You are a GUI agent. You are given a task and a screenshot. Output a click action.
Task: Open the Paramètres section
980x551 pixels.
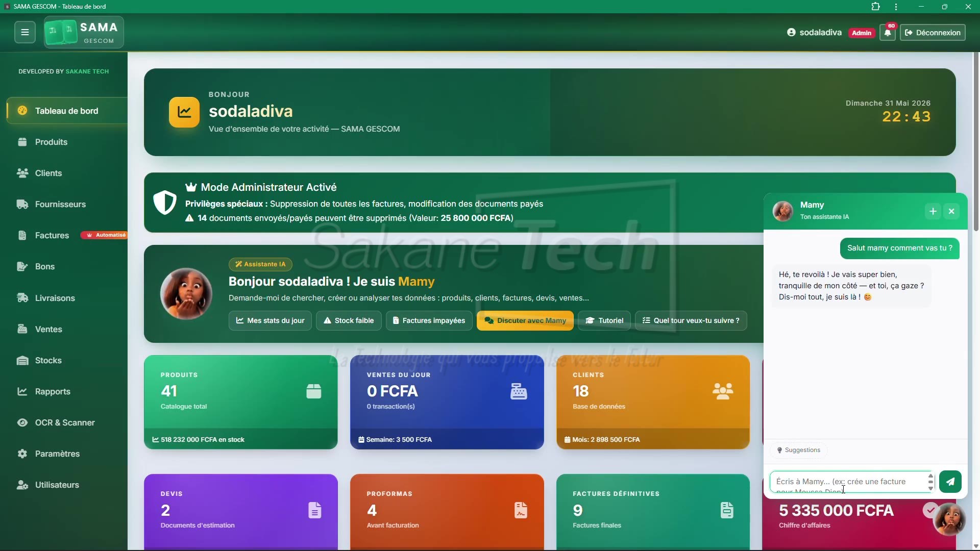point(67,454)
